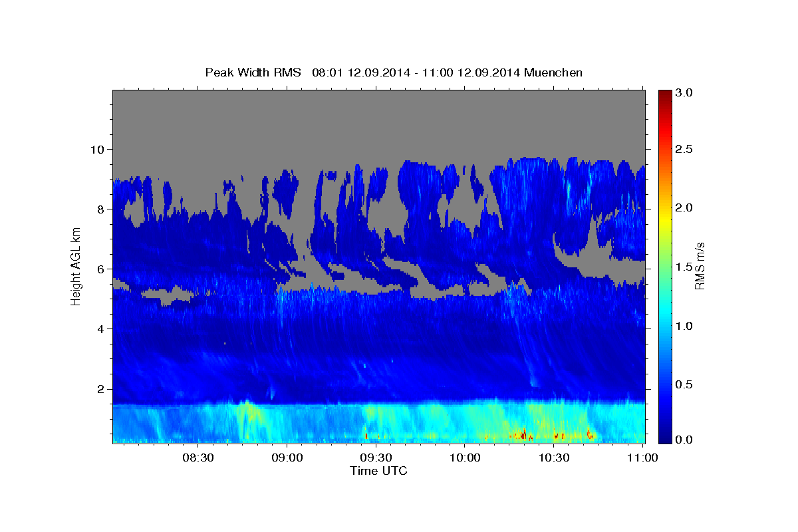
Task: Click the height tick label 10
Action: pyautogui.click(x=99, y=149)
